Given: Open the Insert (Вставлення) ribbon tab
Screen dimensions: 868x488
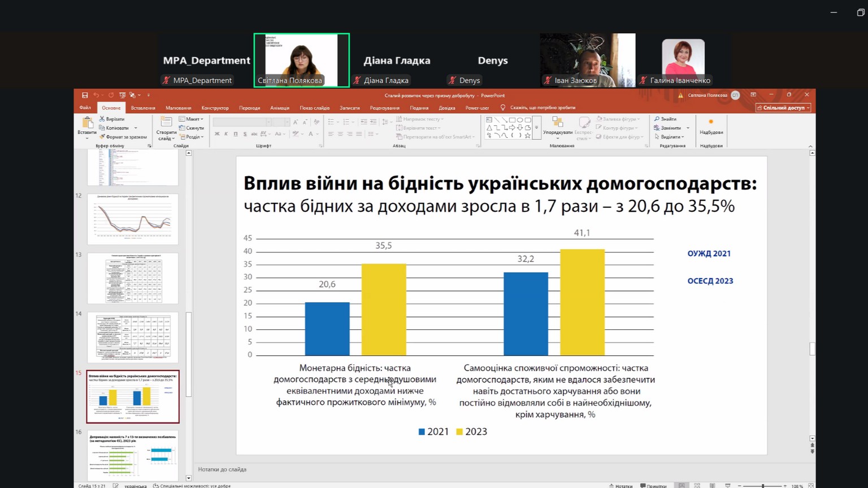Looking at the screenshot, I should [x=143, y=108].
